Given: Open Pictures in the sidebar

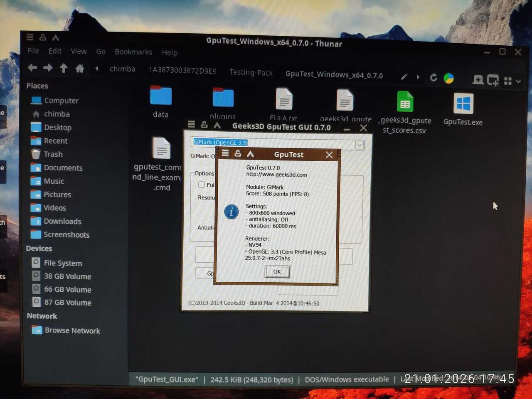Looking at the screenshot, I should pyautogui.click(x=51, y=195).
